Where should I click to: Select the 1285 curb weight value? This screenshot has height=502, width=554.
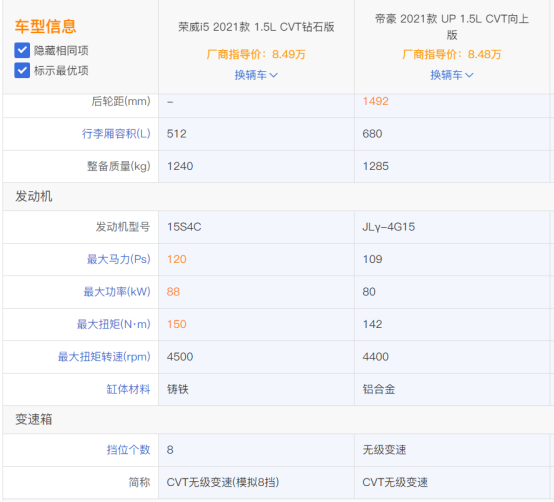coord(376,166)
